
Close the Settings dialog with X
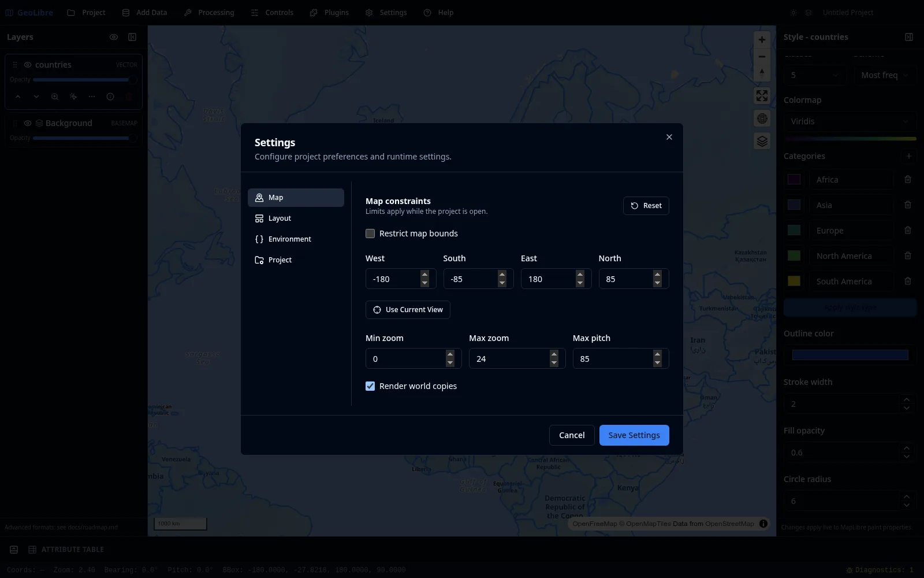click(669, 137)
